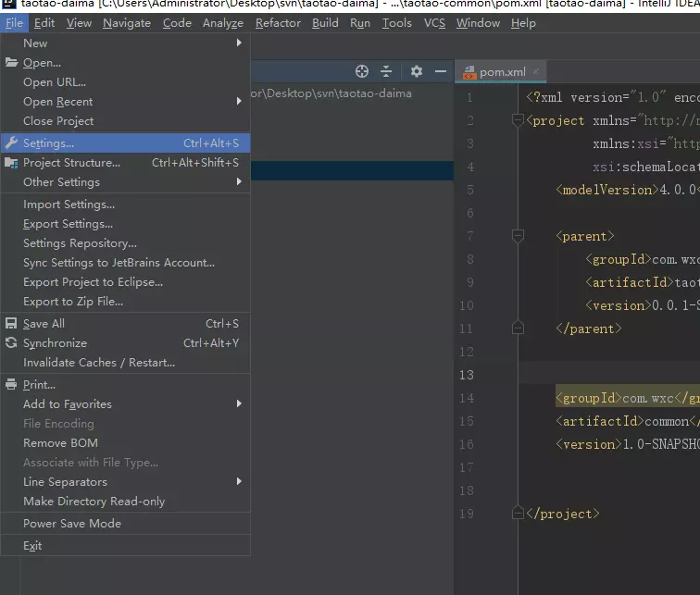The height and width of the screenshot is (595, 700).
Task: Select Import Settings... entry
Action: 125,205
